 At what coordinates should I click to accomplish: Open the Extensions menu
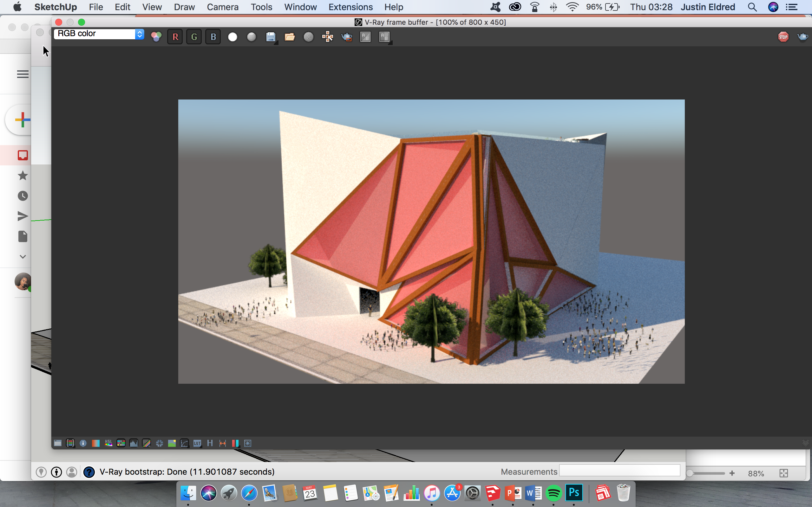point(350,7)
